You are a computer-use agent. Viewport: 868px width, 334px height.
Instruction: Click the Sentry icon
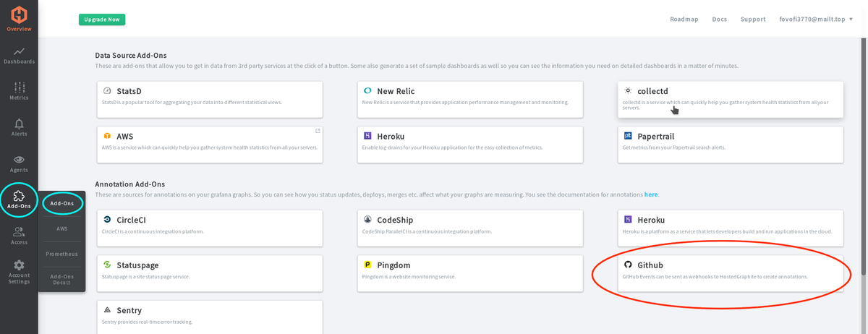(107, 310)
